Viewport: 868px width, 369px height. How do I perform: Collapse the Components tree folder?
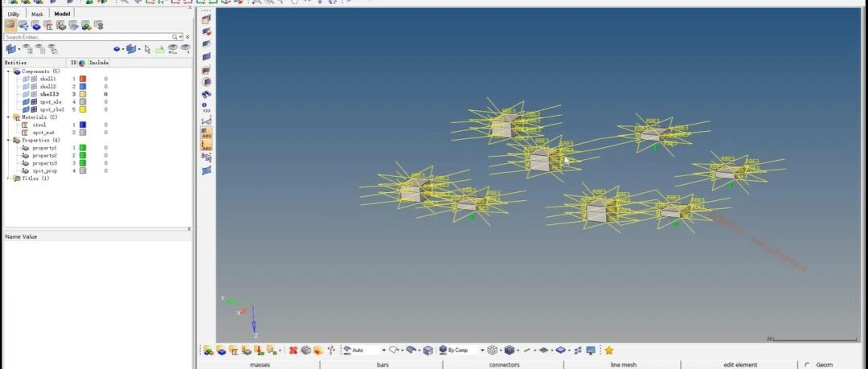pyautogui.click(x=8, y=72)
